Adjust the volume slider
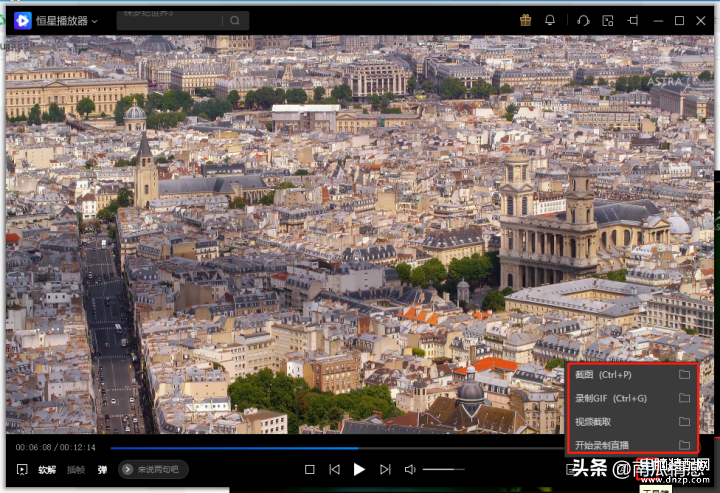The width and height of the screenshot is (720, 493). click(x=444, y=470)
